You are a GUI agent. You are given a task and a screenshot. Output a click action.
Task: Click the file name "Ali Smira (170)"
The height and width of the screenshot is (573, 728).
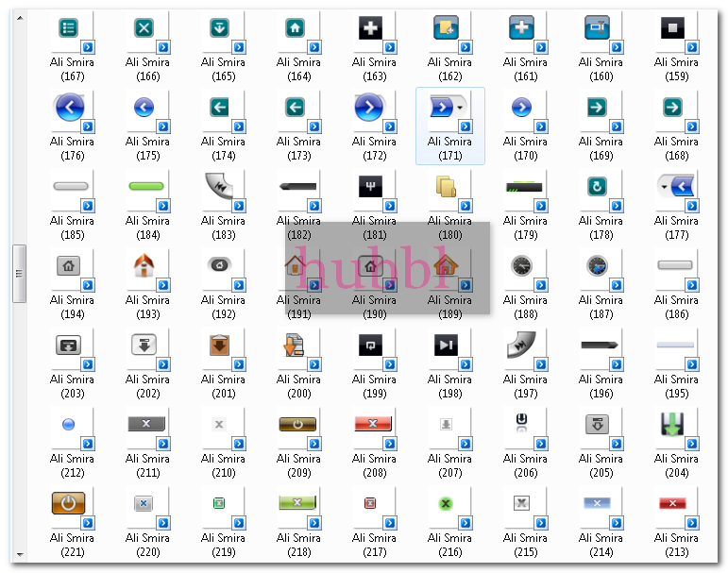click(x=525, y=148)
